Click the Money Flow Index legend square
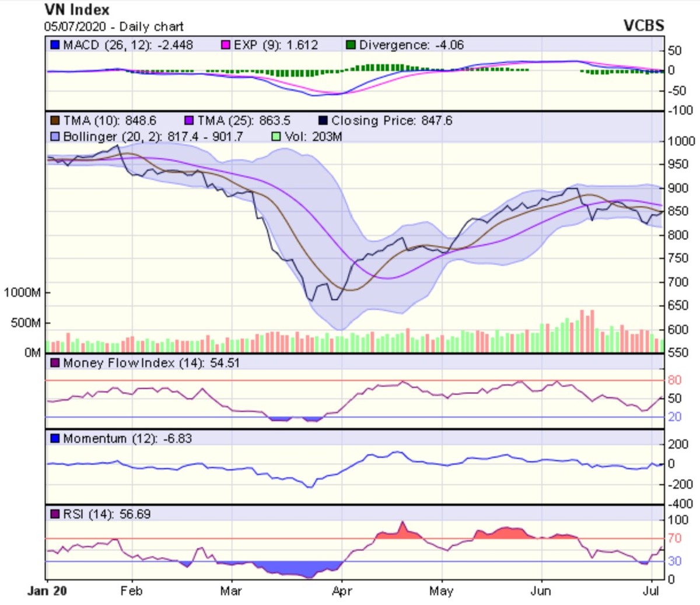Screen dimensions: 700x605 click(55, 363)
